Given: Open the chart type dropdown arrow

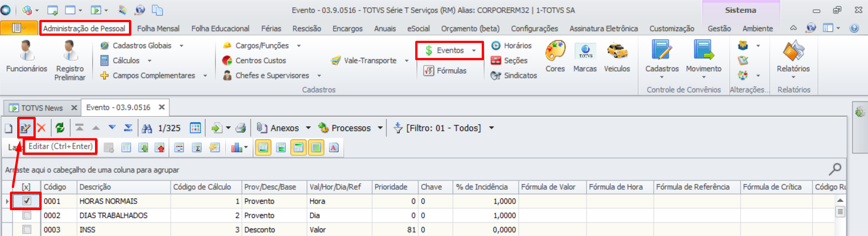Looking at the screenshot, I should click(x=246, y=147).
